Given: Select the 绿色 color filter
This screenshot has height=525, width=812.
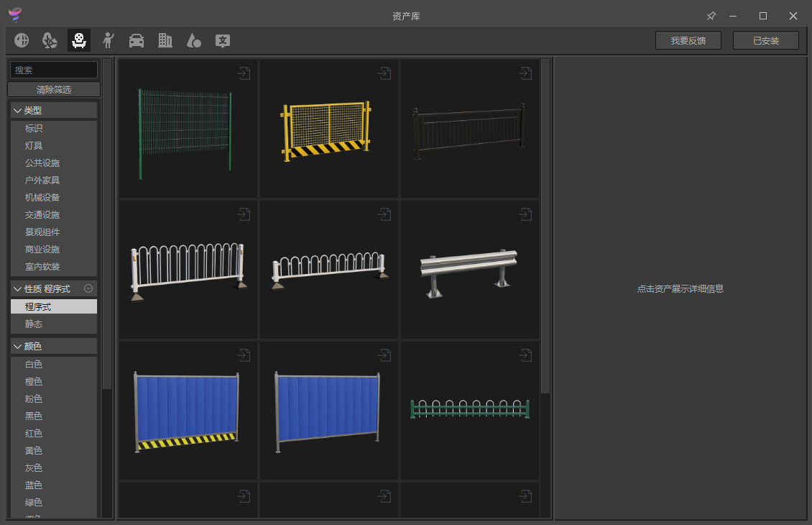Looking at the screenshot, I should pos(33,502).
